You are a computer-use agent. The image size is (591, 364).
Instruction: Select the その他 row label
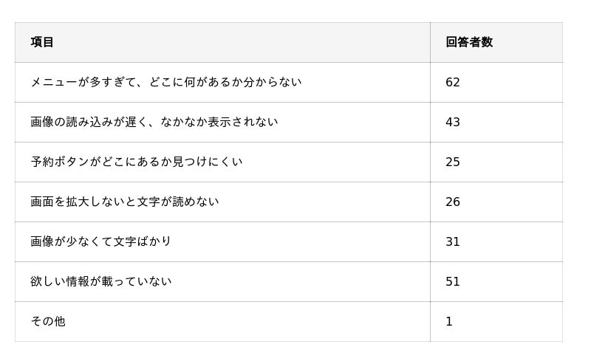click(x=48, y=321)
